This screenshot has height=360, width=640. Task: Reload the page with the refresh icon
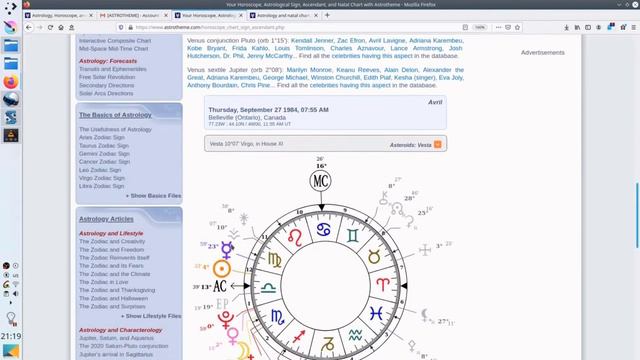[50, 27]
